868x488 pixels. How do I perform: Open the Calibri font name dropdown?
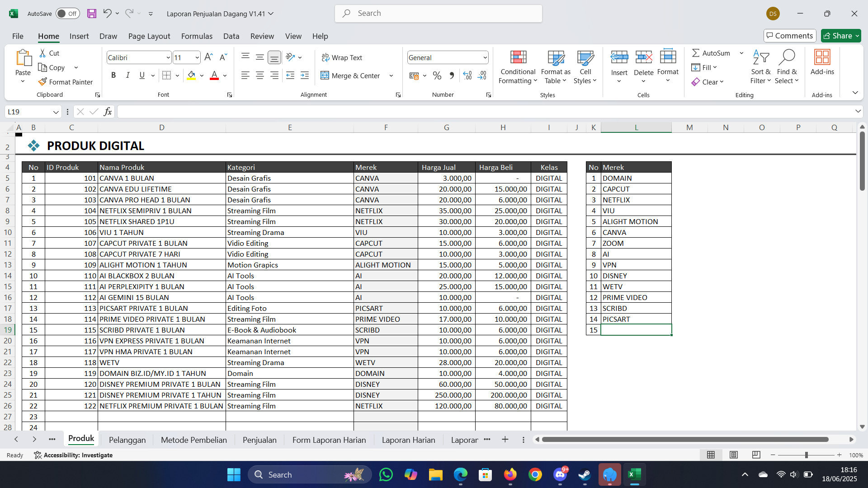tap(168, 57)
